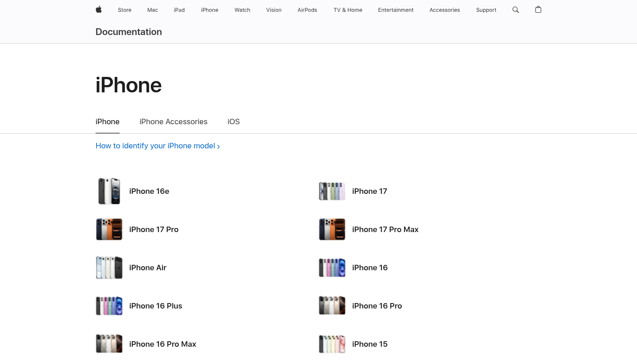Select the iPhone 17 Pro thumbnail
Screen dimensions: 637x364
pyautogui.click(x=109, y=229)
